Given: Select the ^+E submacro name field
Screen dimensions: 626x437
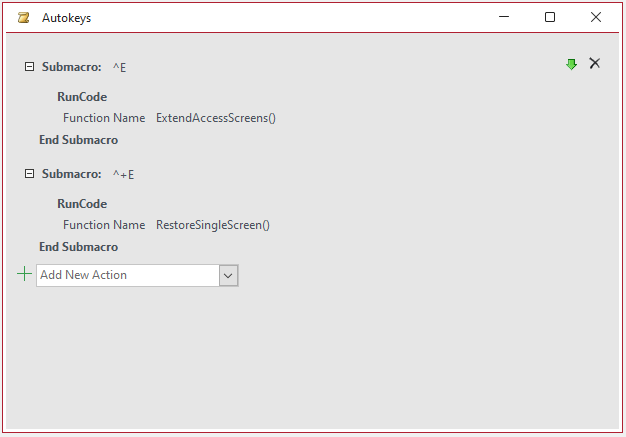Looking at the screenshot, I should coord(123,174).
